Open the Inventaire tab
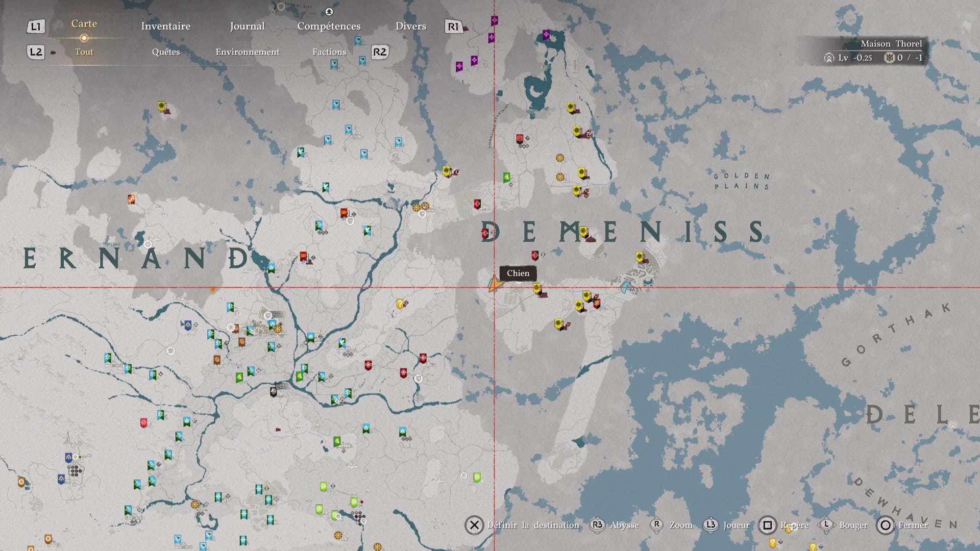 (165, 26)
